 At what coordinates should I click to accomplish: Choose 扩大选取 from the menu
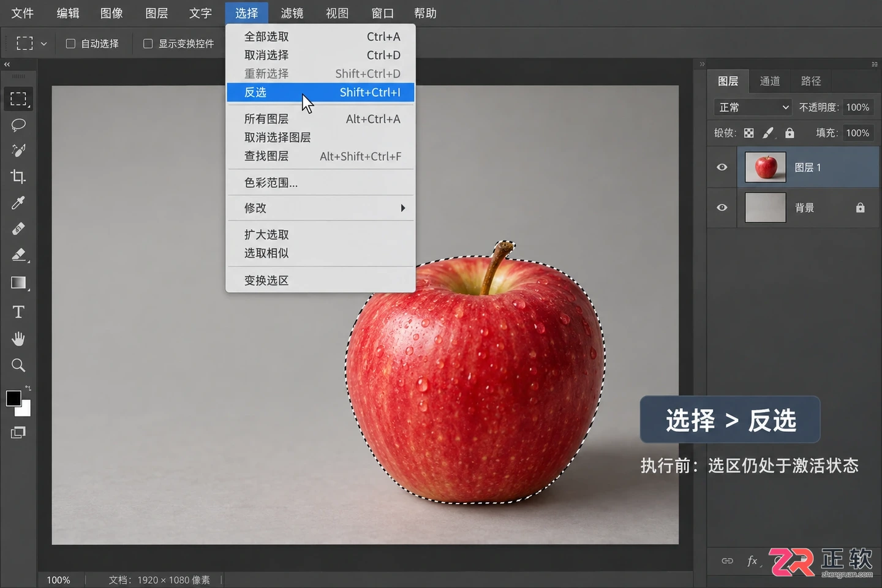[x=321, y=235]
